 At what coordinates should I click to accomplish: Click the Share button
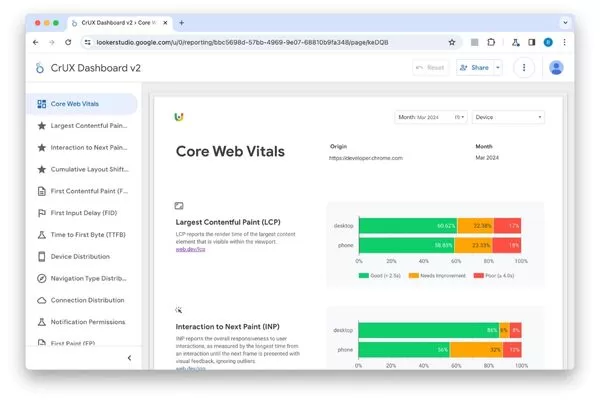click(x=475, y=68)
